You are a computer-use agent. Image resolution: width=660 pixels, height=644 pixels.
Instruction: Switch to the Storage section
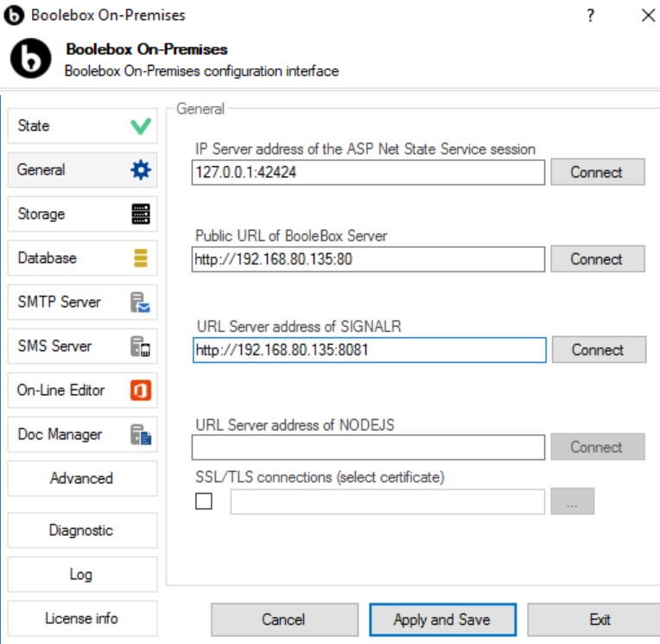click(83, 214)
